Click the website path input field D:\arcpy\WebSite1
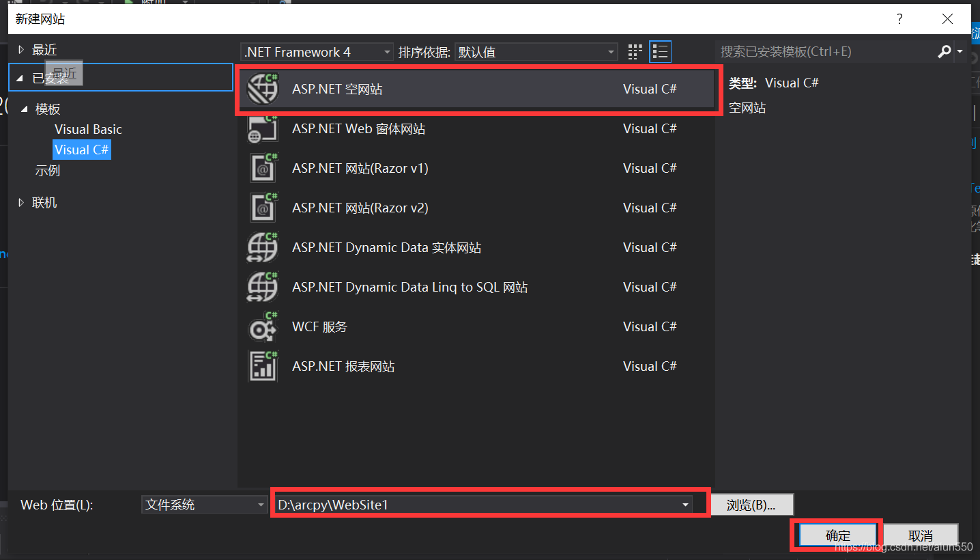The width and height of the screenshot is (980, 560). click(478, 504)
